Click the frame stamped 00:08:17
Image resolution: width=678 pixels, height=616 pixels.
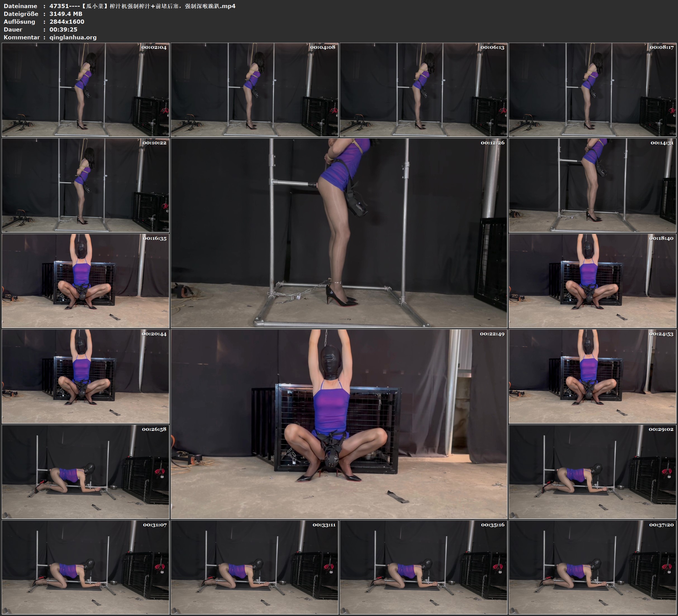(592, 90)
